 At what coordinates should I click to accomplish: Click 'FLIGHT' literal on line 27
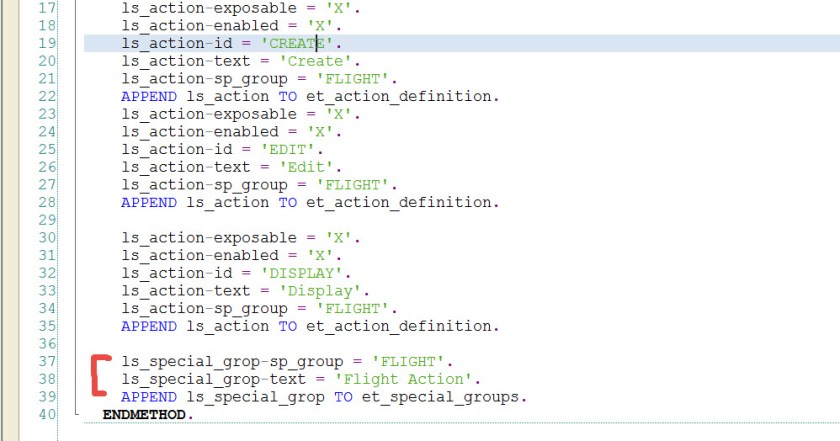pyautogui.click(x=352, y=185)
